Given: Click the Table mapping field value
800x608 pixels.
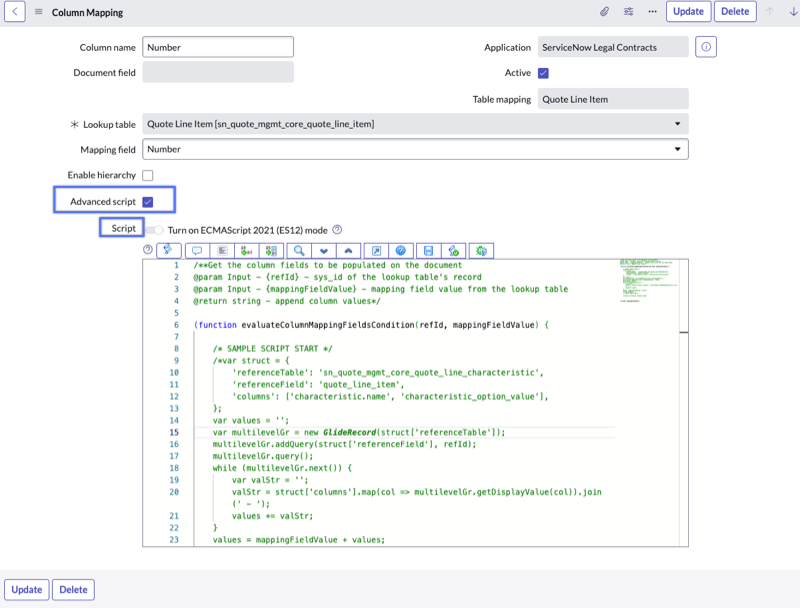Looking at the screenshot, I should [x=613, y=99].
